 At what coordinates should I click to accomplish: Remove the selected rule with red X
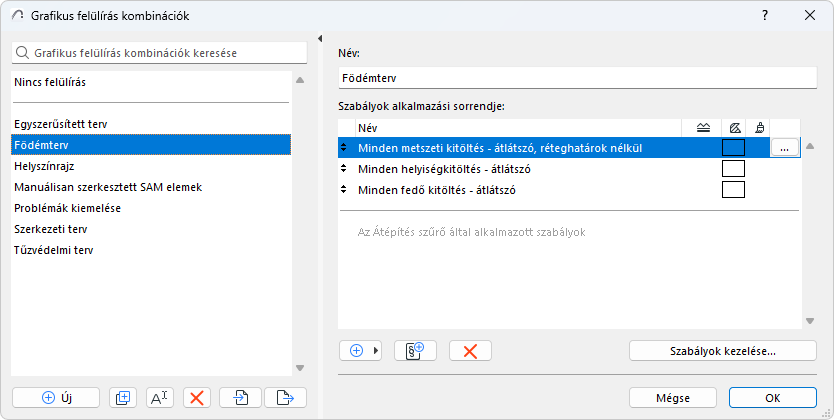point(470,350)
